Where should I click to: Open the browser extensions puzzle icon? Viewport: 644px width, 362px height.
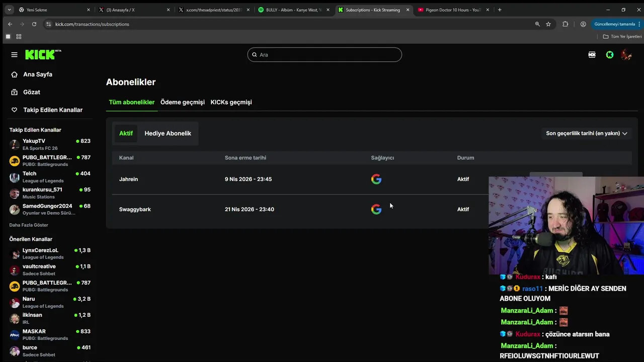click(x=565, y=24)
